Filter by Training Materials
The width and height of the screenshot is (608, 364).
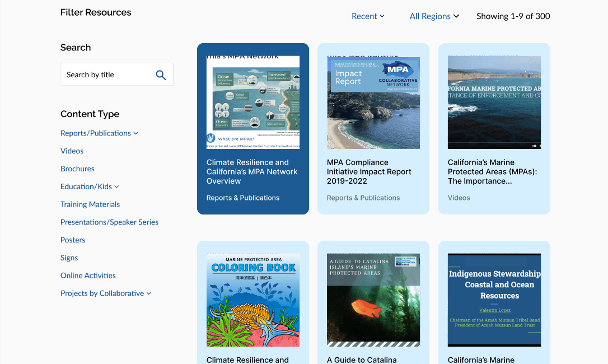(x=90, y=204)
